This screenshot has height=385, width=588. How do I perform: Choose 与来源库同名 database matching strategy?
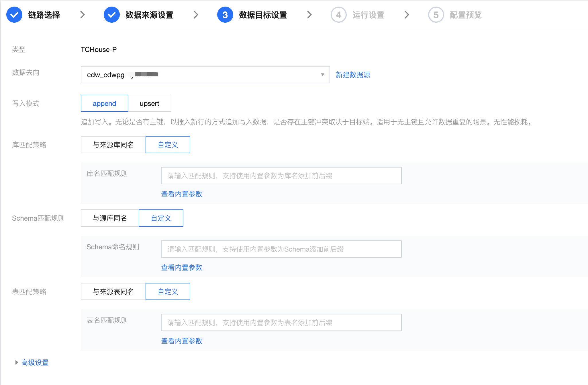(113, 145)
